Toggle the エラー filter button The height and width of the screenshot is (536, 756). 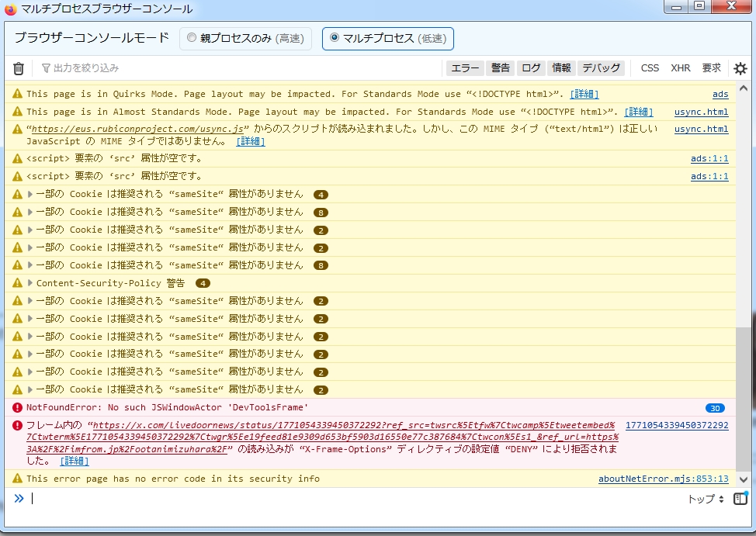point(465,68)
